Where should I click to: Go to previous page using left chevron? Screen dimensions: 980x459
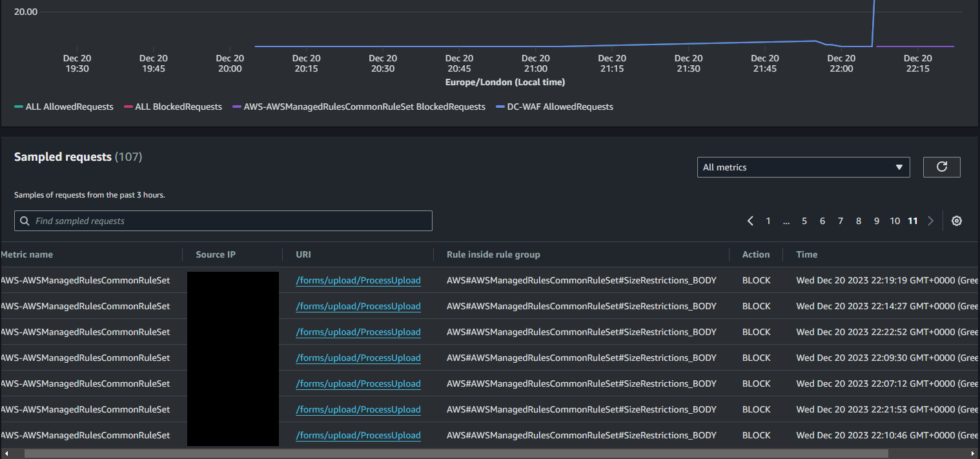point(750,221)
